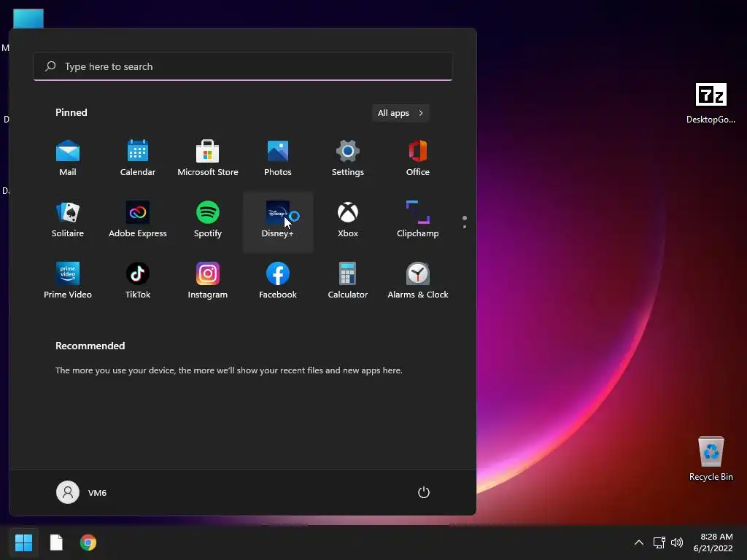Open the Mail app
Image resolution: width=747 pixels, height=560 pixels.
(68, 158)
